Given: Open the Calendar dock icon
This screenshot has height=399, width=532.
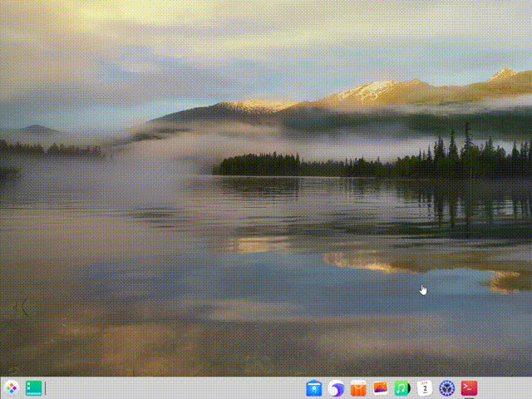Looking at the screenshot, I should coord(425,388).
